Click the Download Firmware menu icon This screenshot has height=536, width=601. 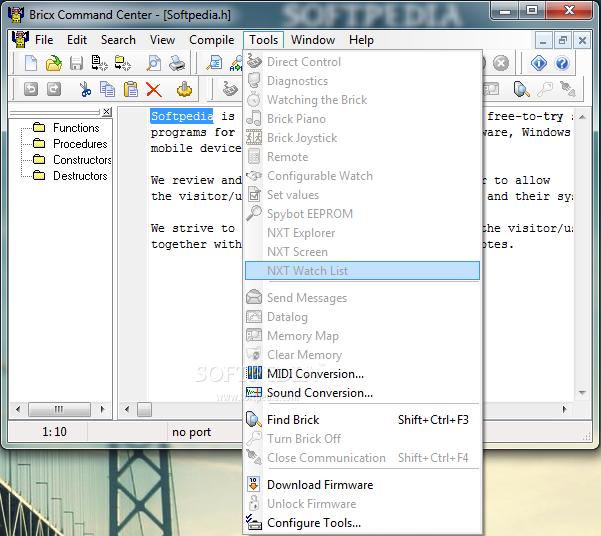point(253,484)
